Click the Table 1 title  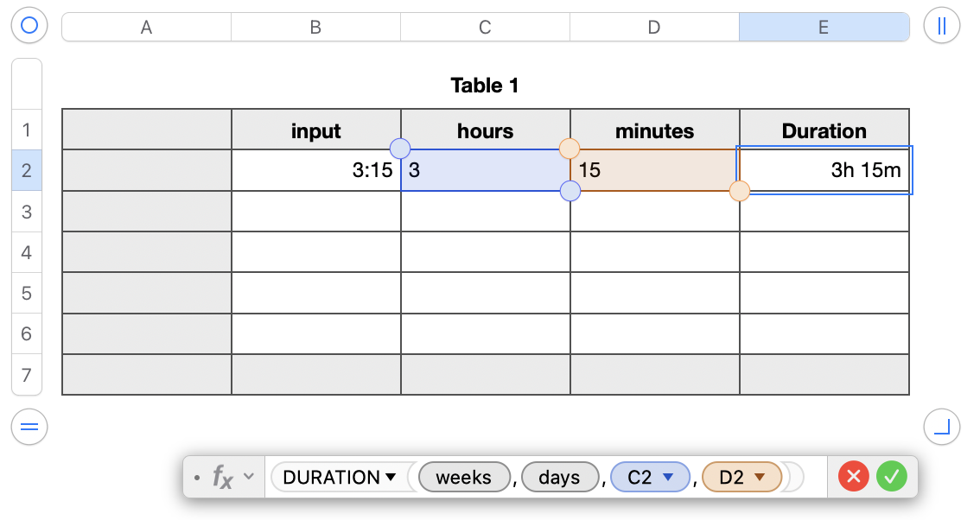(485, 86)
